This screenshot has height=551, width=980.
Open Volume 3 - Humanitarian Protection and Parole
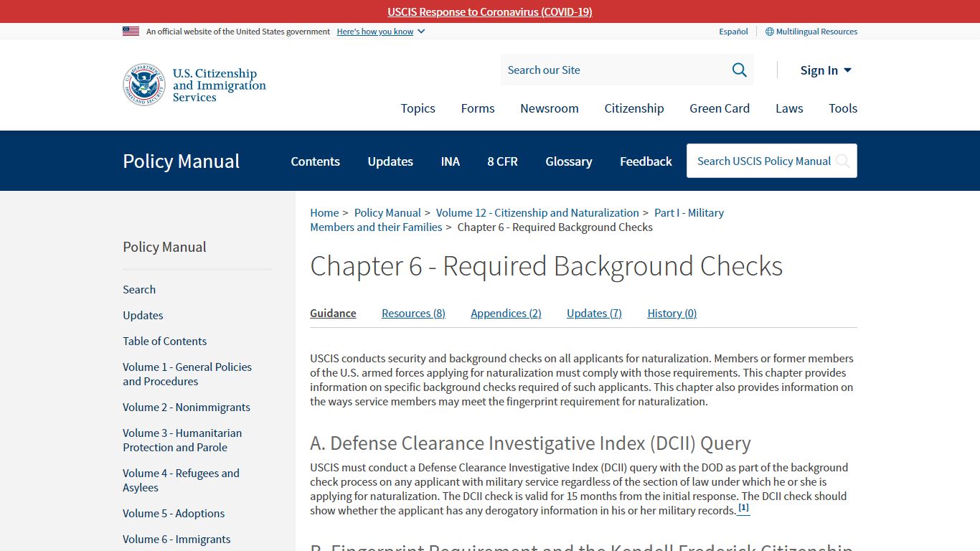point(182,441)
